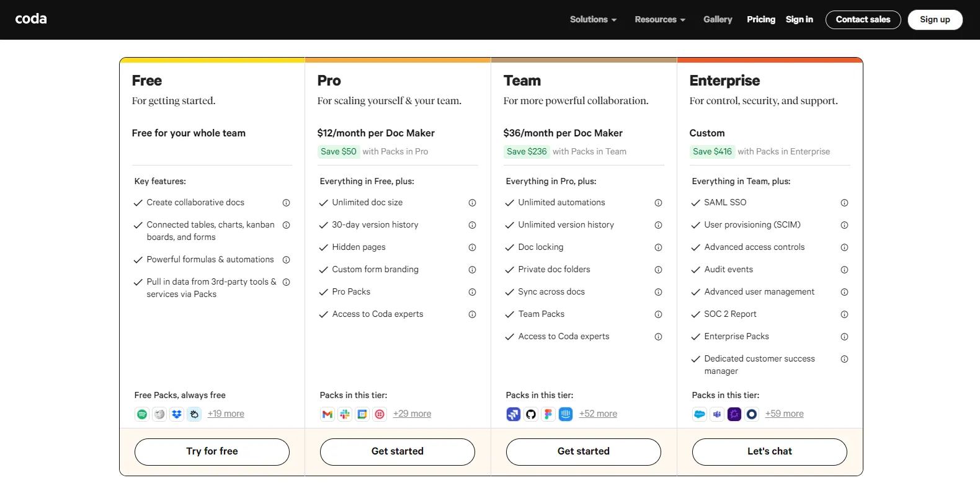This screenshot has height=488, width=980.
Task: Click the Wikipedia pack icon in Free tier
Action: 159,414
